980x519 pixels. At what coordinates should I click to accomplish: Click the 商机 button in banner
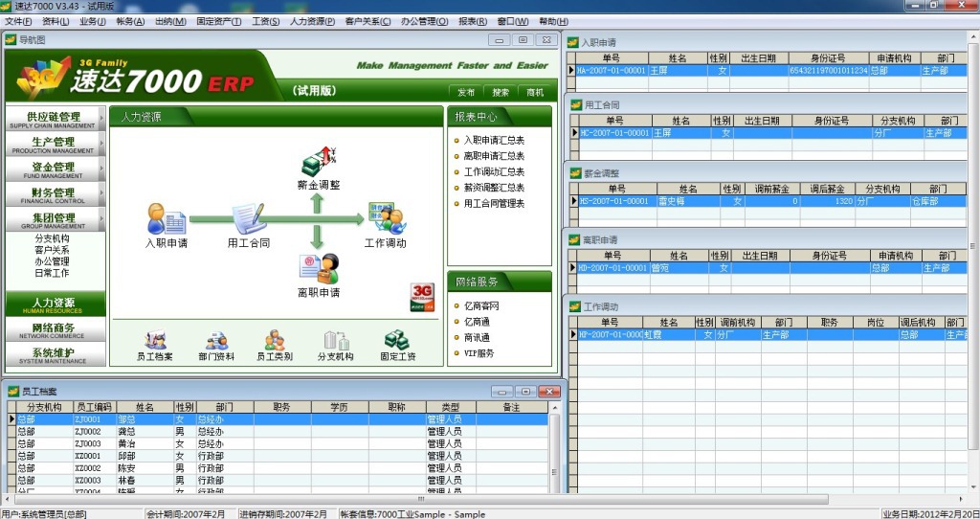pyautogui.click(x=535, y=93)
